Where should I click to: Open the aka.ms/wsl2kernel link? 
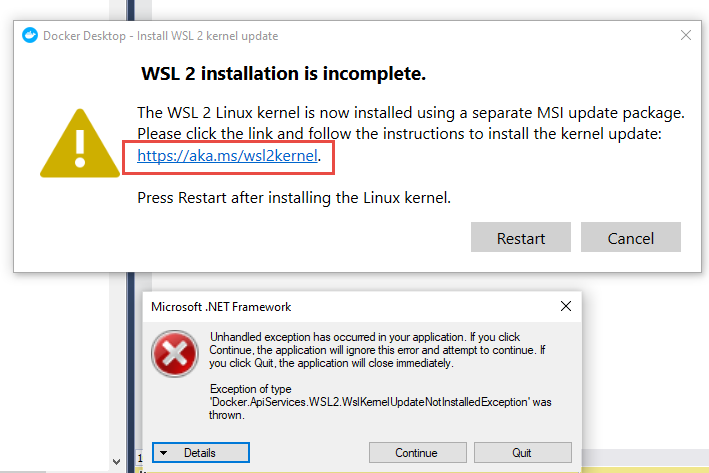[227, 156]
